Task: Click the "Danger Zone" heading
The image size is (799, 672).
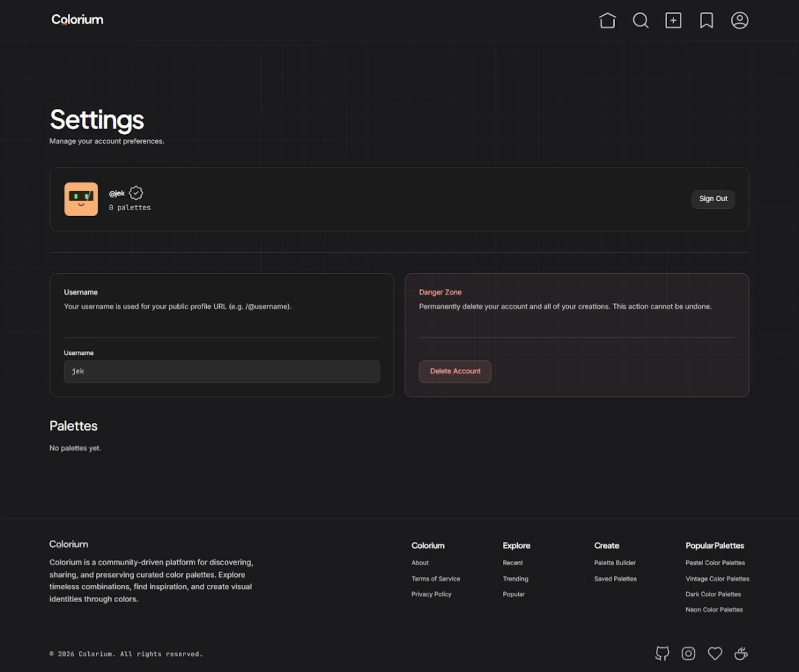Action: click(x=440, y=292)
